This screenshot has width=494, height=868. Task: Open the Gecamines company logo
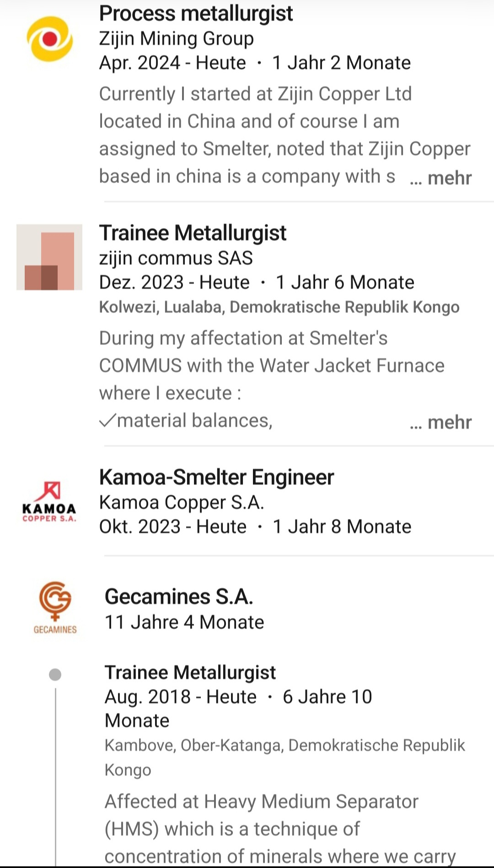click(55, 607)
